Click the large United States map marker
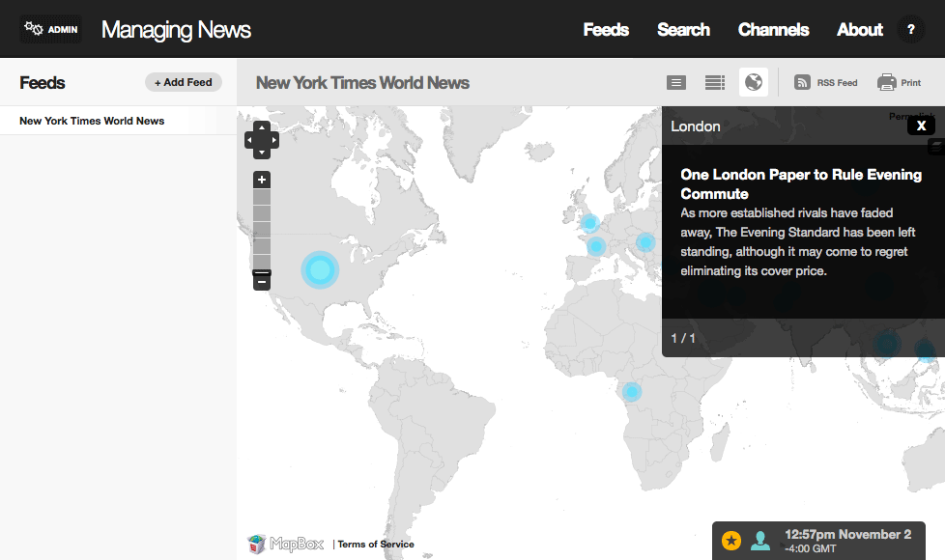 point(320,269)
